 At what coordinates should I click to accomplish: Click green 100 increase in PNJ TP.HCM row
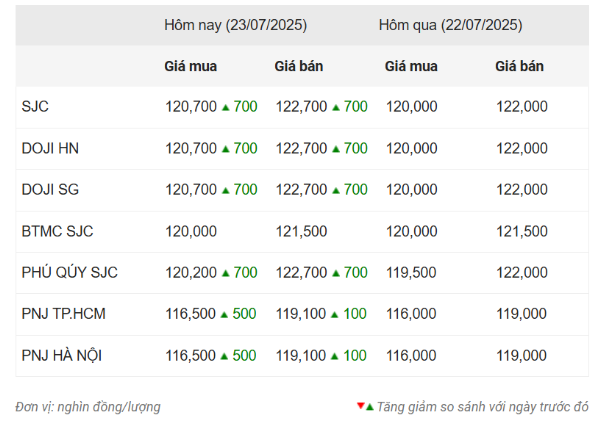355,314
